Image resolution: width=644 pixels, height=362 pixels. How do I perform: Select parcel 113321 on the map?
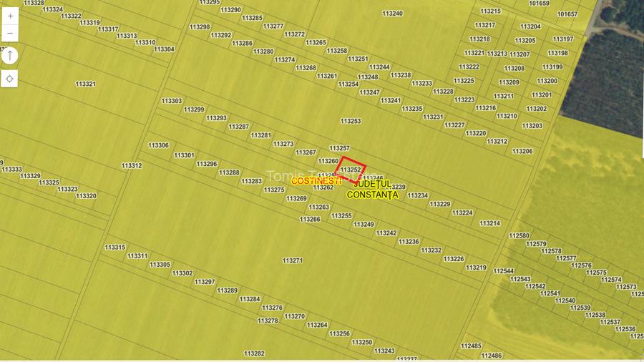coord(86,84)
